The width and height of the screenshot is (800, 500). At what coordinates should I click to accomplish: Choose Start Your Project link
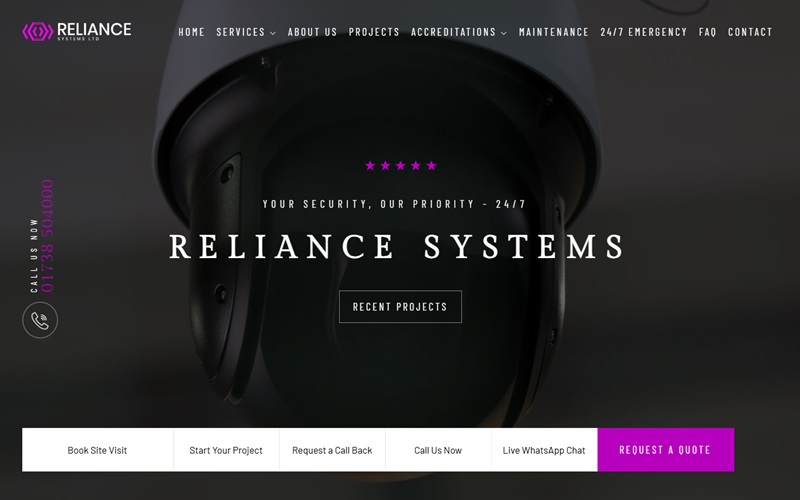[226, 450]
